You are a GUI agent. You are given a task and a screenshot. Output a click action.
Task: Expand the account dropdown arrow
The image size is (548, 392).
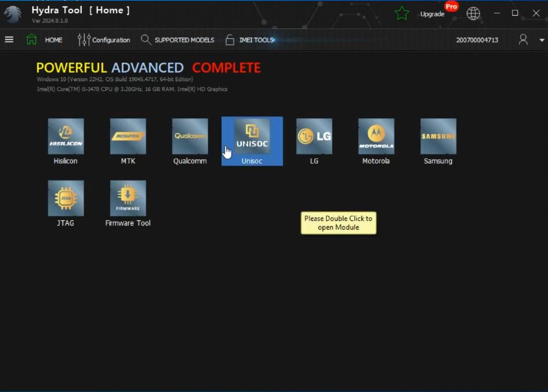tap(542, 40)
